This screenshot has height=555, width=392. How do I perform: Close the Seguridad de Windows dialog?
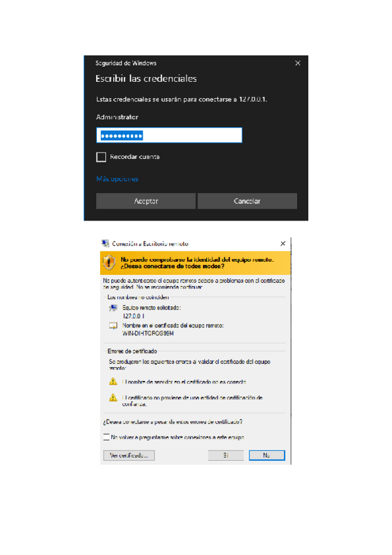tap(298, 63)
